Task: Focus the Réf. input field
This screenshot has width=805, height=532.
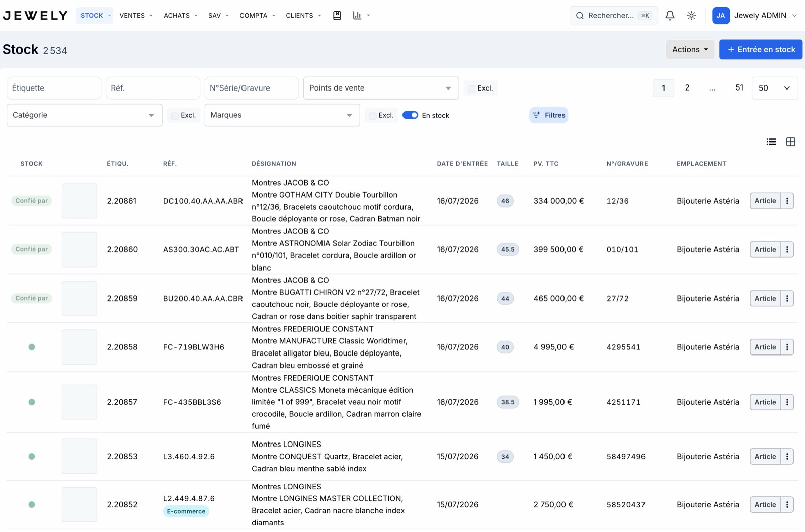Action: [x=153, y=88]
